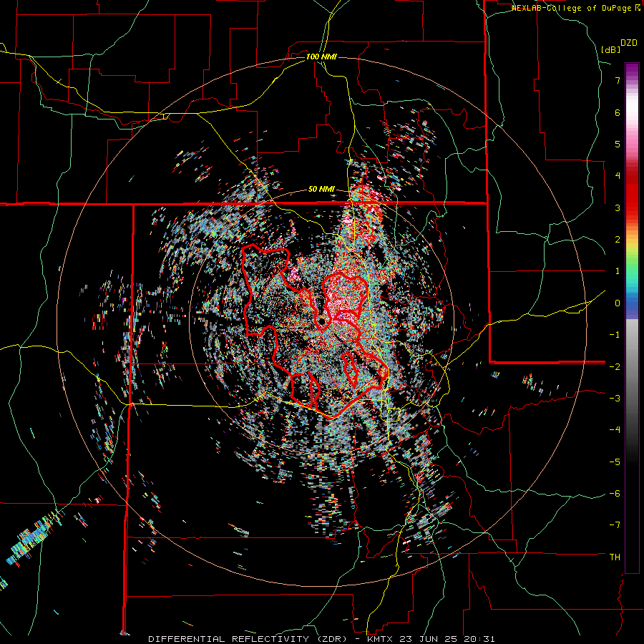Click the "50 NMI" range ring label

[x=321, y=190]
